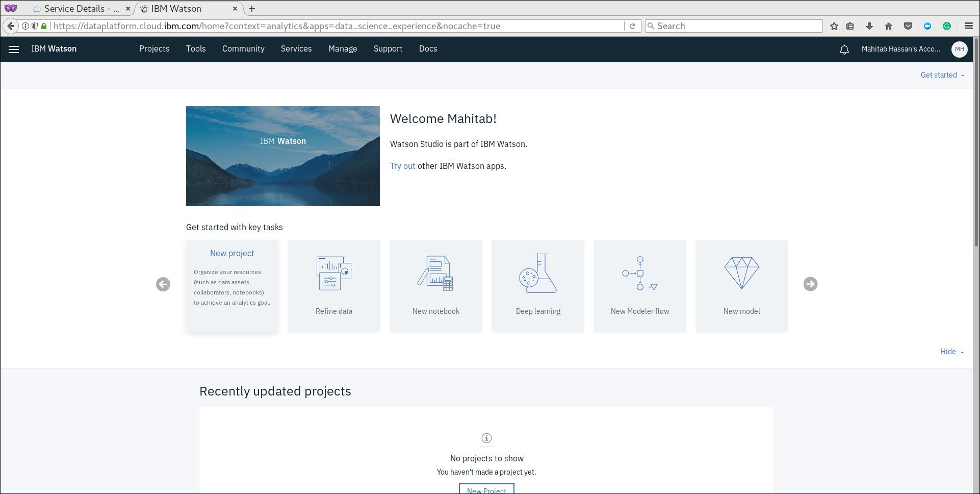Close the Service Details tab
This screenshot has height=494, width=980.
(x=128, y=9)
